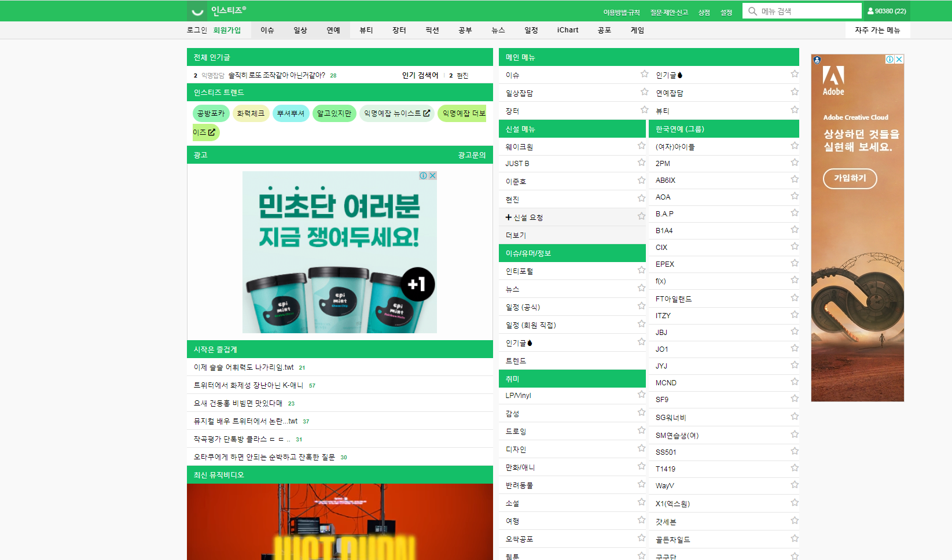Viewport: 952px width, 560px height.
Task: Open the 자주 가는 메뉴 dropdown
Action: [x=877, y=30]
